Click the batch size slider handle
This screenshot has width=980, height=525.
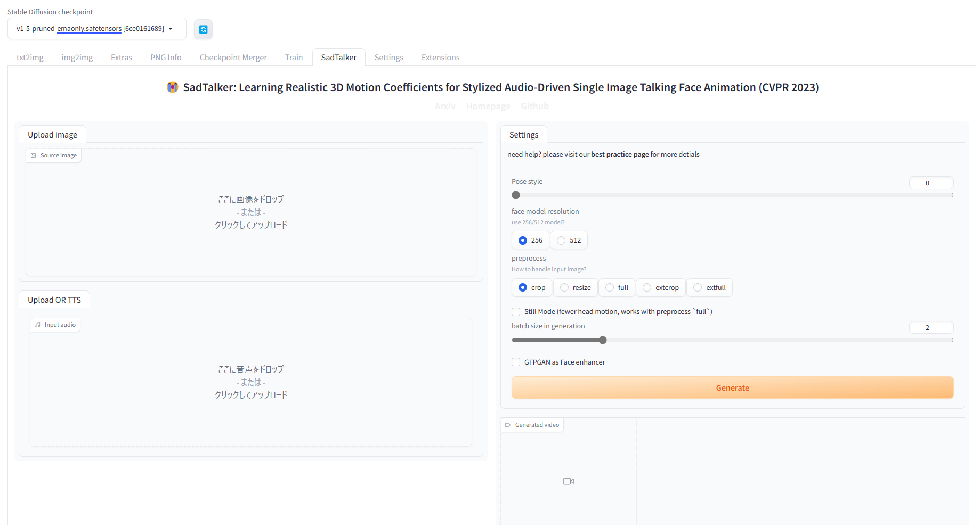603,340
